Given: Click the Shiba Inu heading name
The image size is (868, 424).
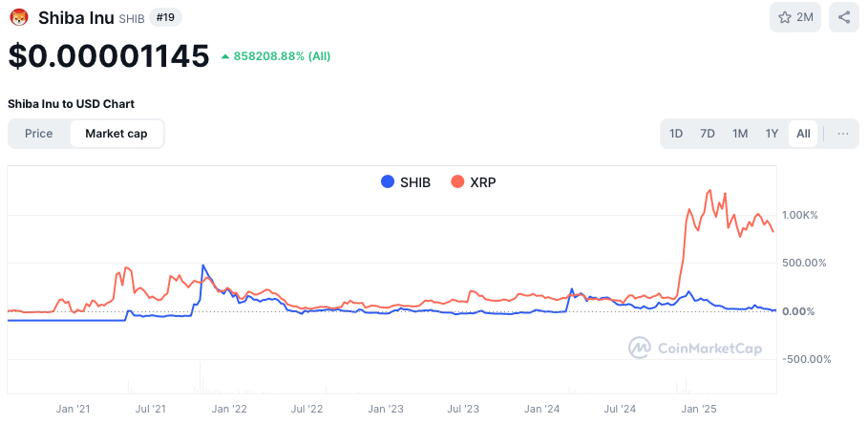Looking at the screenshot, I should click(76, 18).
